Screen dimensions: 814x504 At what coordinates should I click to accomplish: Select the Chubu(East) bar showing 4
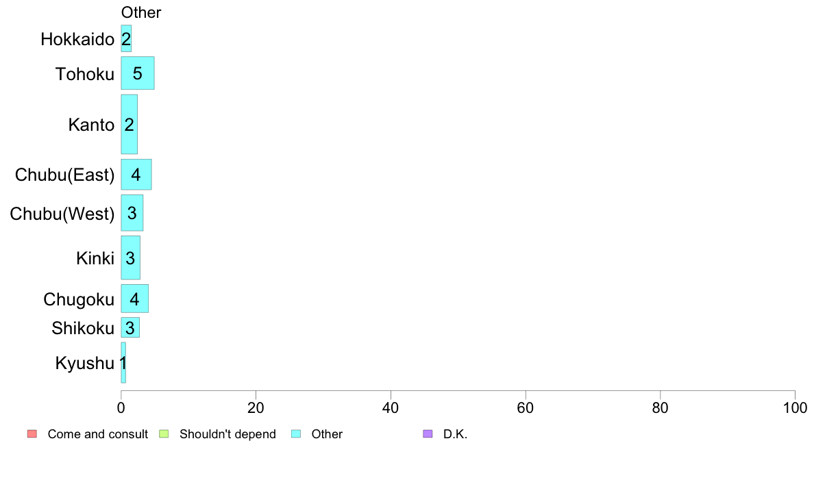[x=136, y=175]
